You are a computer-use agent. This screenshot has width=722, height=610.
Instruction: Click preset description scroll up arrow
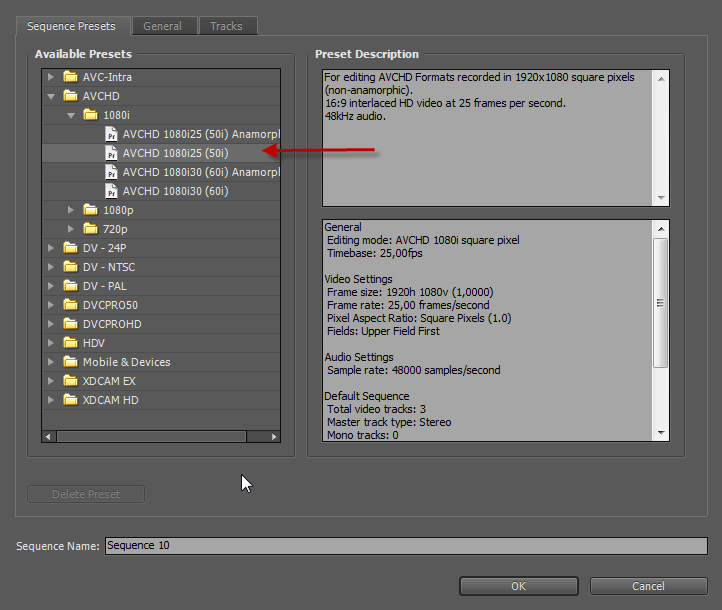(661, 79)
